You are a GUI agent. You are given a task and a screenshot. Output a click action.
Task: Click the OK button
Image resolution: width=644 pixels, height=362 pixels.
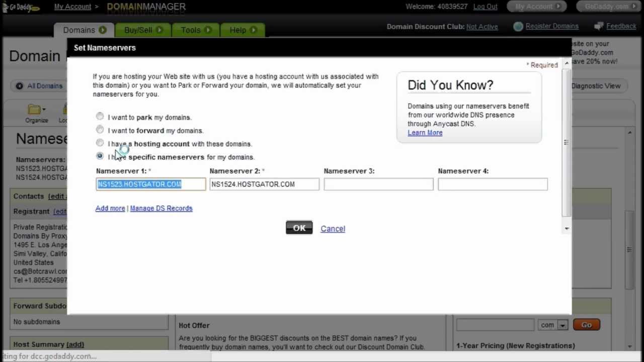coord(299,228)
